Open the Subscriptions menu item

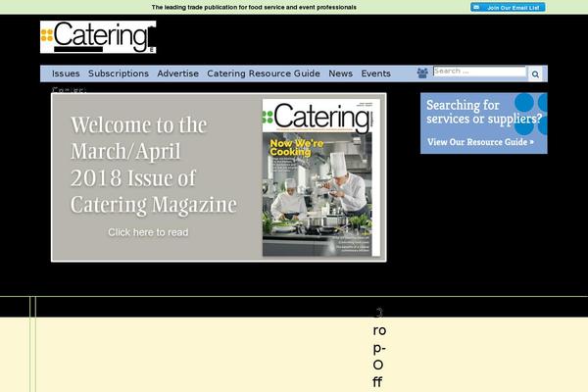[x=119, y=73]
